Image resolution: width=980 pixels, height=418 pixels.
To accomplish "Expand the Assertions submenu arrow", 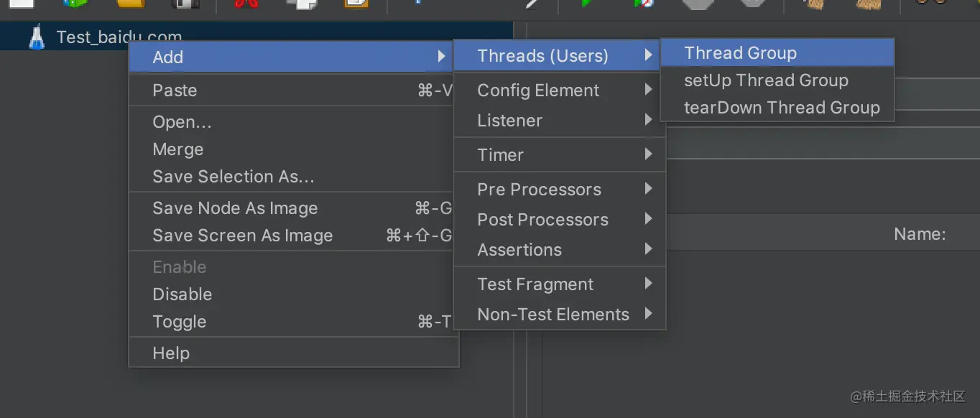I will 648,250.
